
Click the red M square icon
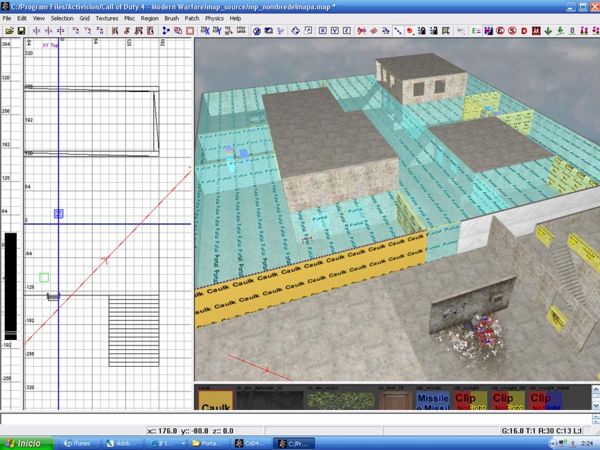pos(536,31)
